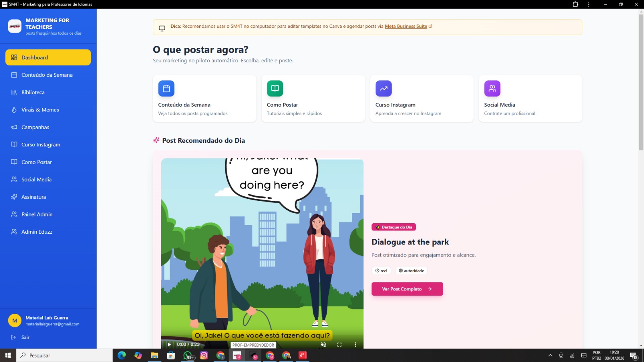Open Instagram from the taskbar

pyautogui.click(x=204, y=355)
